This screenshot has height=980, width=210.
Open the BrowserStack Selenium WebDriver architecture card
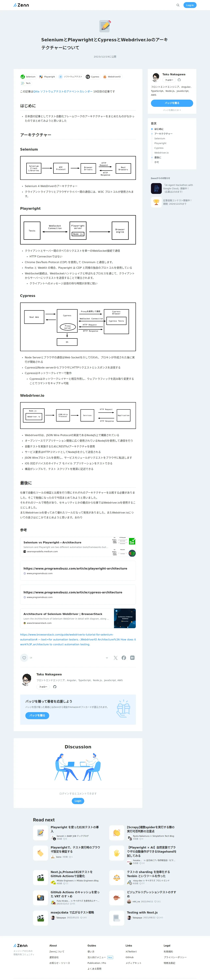[78, 618]
